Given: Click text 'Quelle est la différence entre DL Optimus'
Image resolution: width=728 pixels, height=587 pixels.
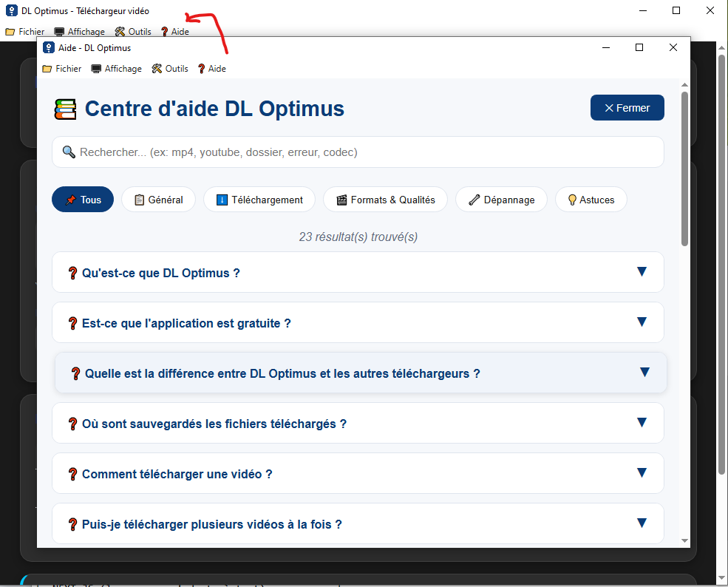Looking at the screenshot, I should coord(200,373).
